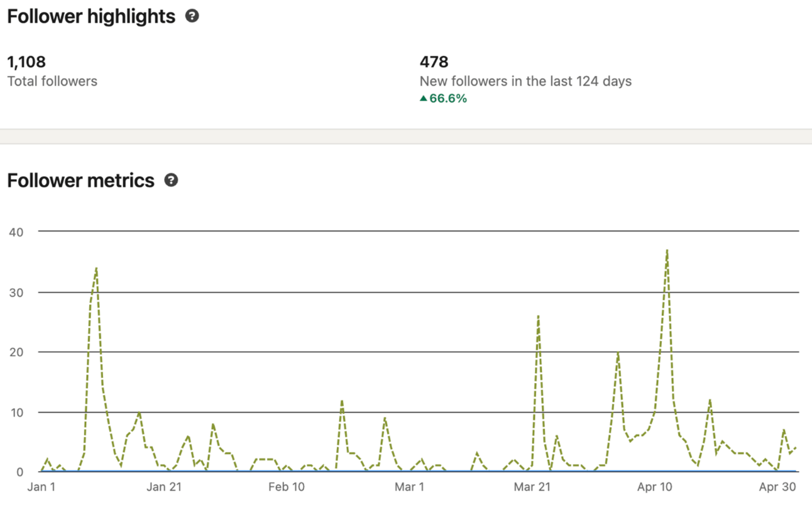Click the Follower highlights heading
Screen dimensions: 812x507
pyautogui.click(x=91, y=16)
